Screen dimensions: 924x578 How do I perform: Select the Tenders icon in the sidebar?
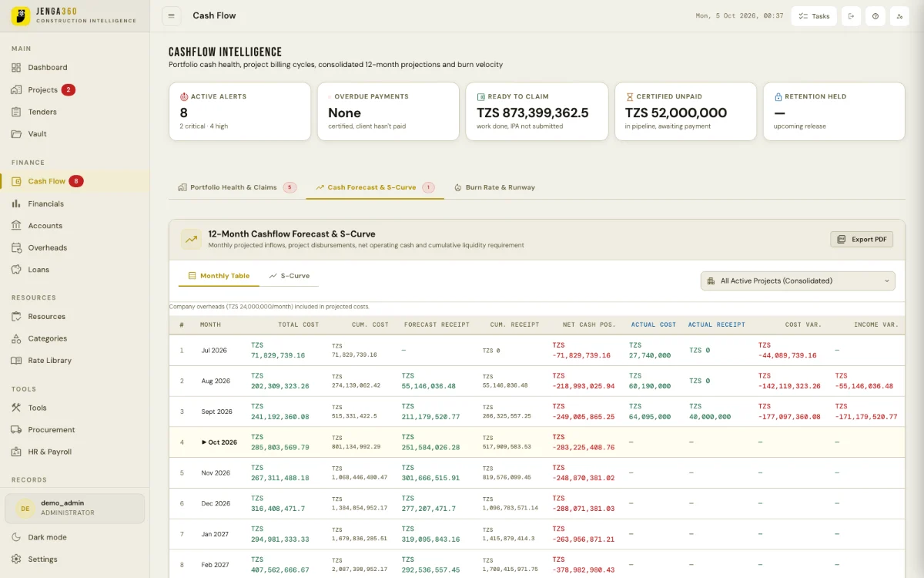click(17, 112)
